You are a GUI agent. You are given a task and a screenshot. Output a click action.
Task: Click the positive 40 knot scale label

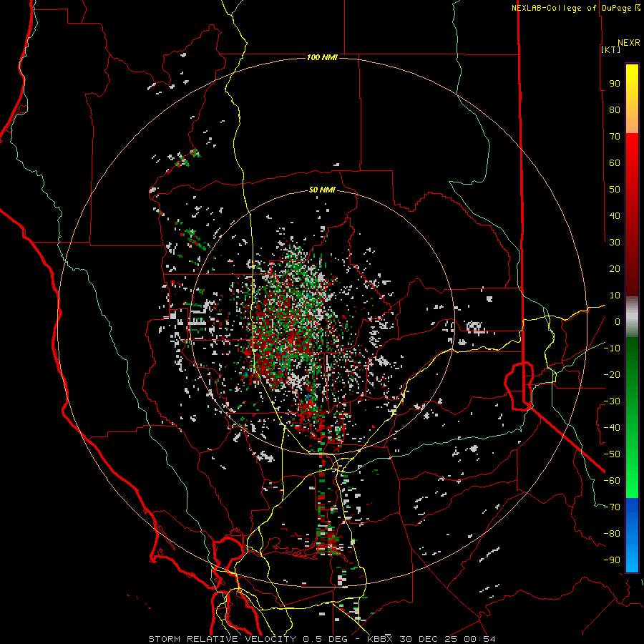[615, 215]
